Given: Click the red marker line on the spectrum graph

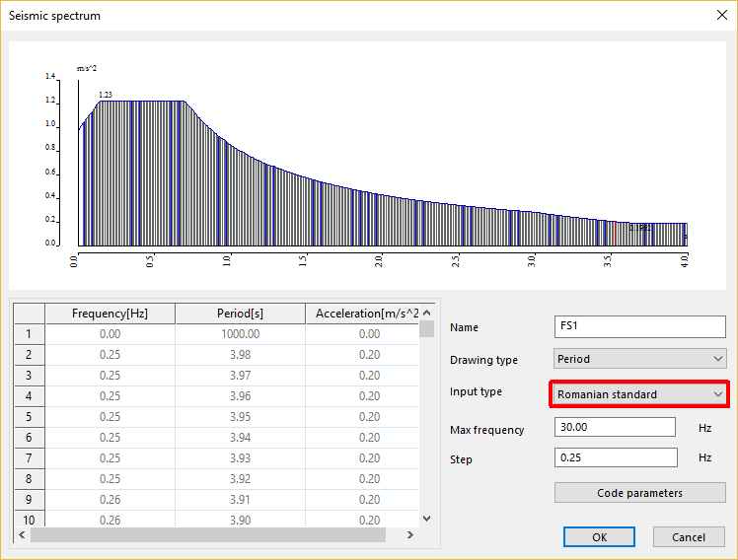Looking at the screenshot, I should [x=615, y=234].
